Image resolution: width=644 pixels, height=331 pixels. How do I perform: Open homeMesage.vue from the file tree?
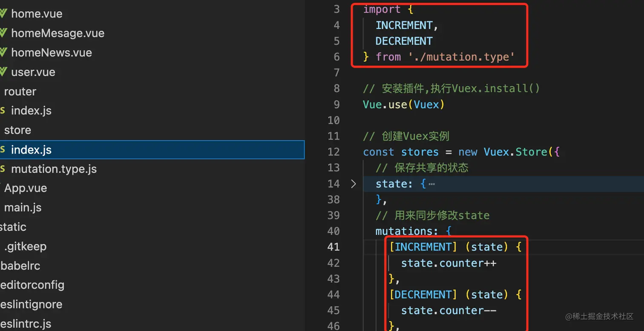57,33
